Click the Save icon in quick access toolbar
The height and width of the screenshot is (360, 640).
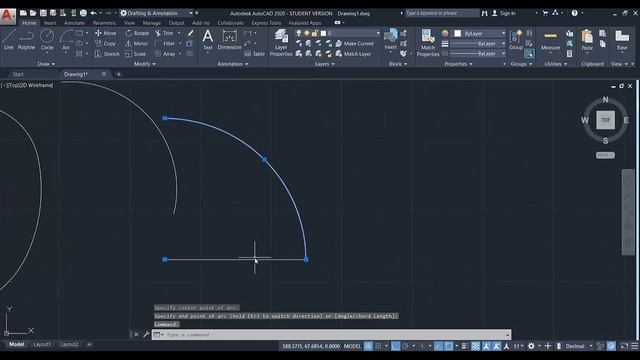(43, 13)
